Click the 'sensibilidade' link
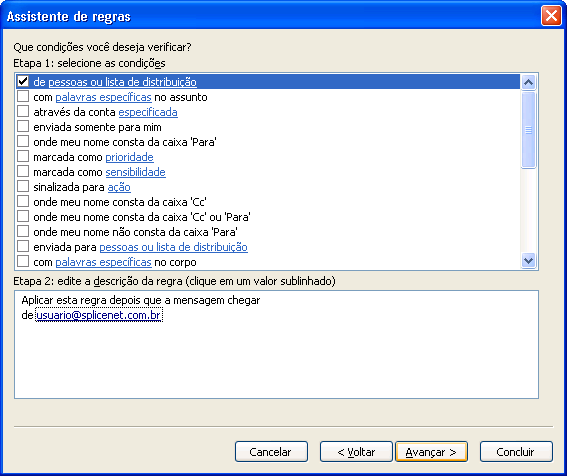567x476 pixels. (x=136, y=172)
